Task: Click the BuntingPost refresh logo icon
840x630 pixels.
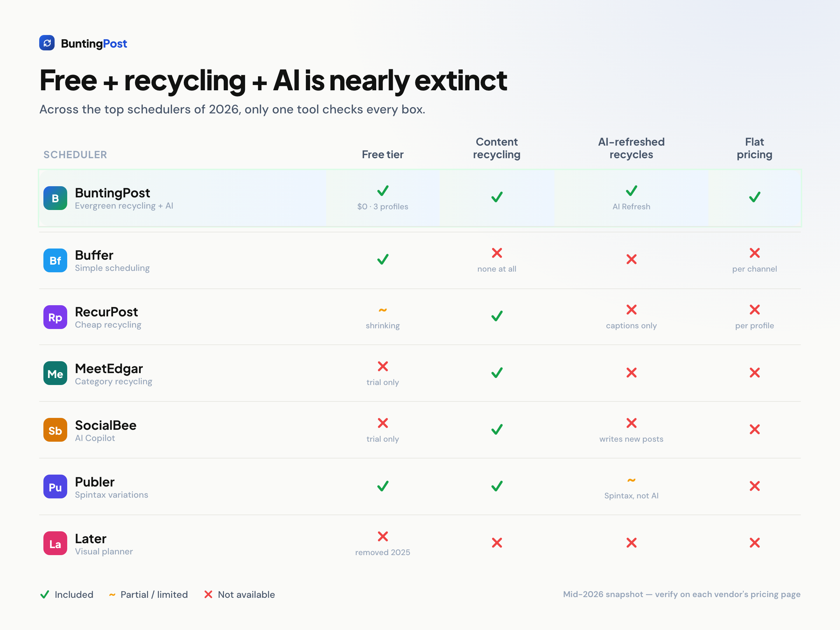Action: coord(47,43)
